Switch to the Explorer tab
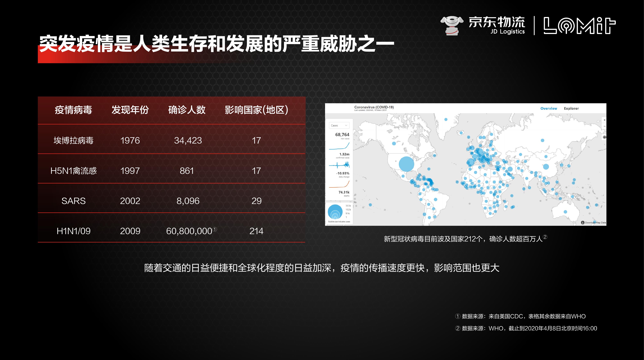 [571, 108]
